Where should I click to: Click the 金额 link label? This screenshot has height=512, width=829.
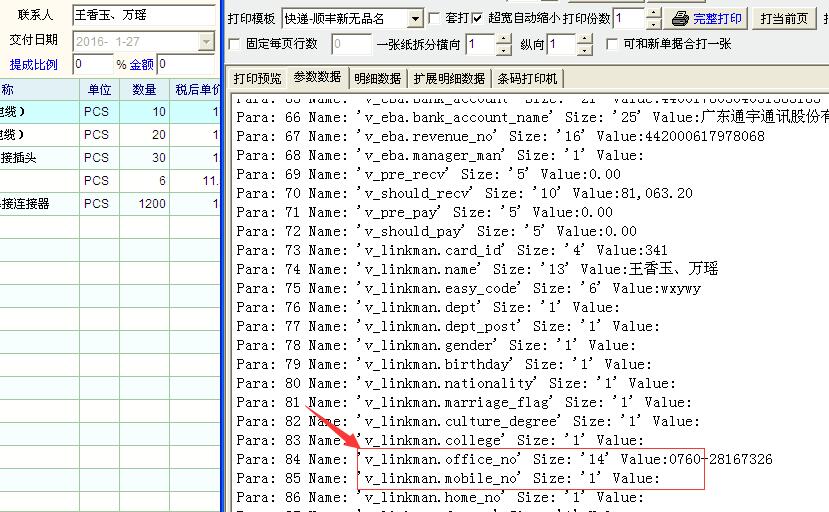click(142, 65)
